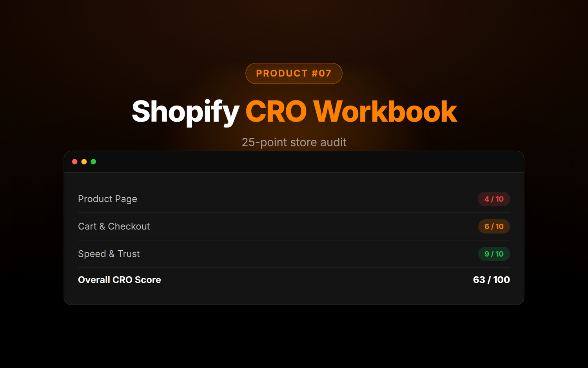588x368 pixels.
Task: Select the Product Page row label
Action: [x=107, y=199]
